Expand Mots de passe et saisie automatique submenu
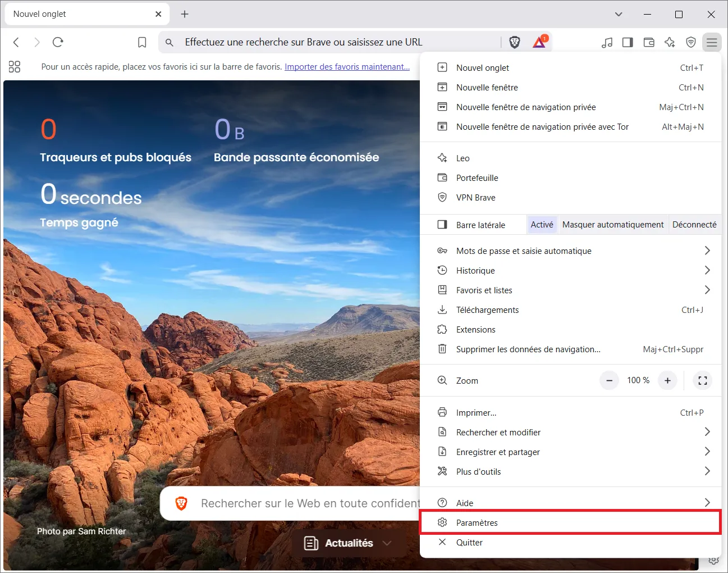Viewport: 728px width, 573px height. [x=707, y=251]
